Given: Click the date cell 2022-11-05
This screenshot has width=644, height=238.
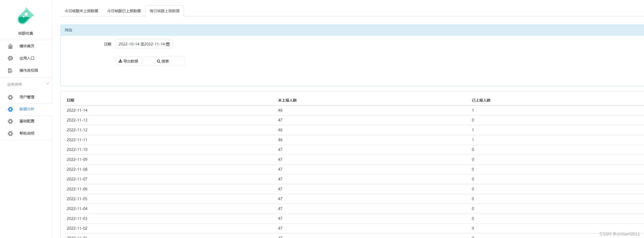Looking at the screenshot, I should coord(77,199).
